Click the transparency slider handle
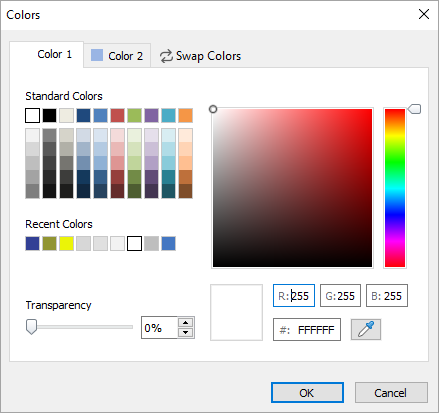 (x=31, y=327)
